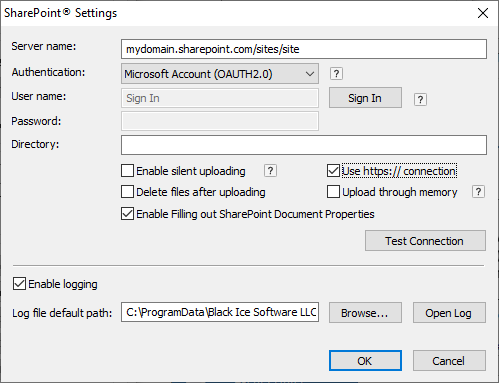Screen dimensions: 499x383
Task: Click into the Directory field
Action: [304, 145]
